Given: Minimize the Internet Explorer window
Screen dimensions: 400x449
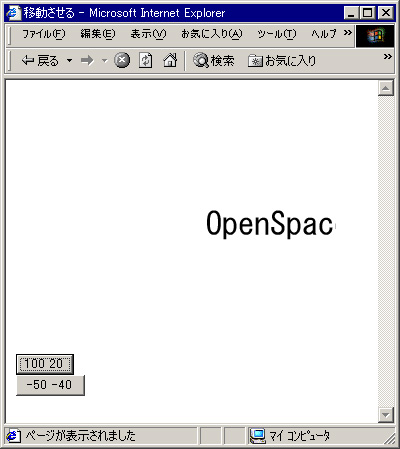Looking at the screenshot, I should (x=351, y=13).
